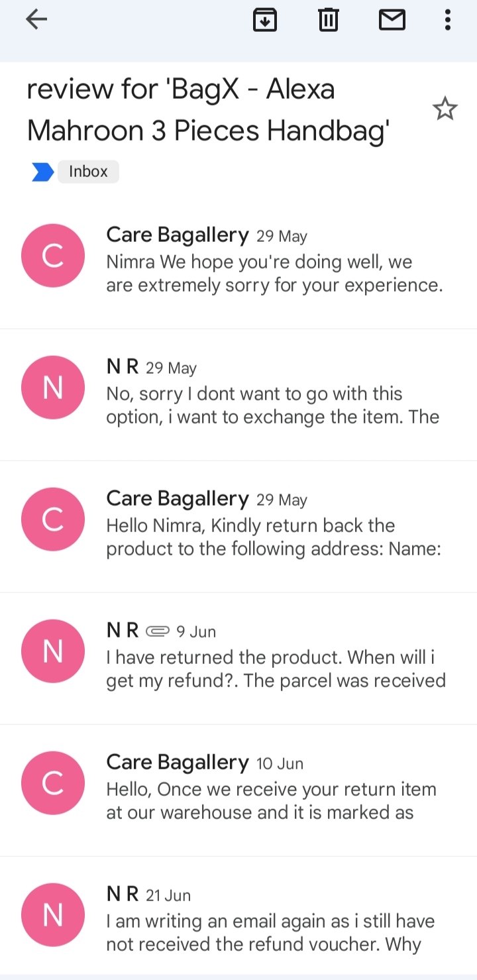Tap the email subject title 'review for BagX'
Image resolution: width=477 pixels, height=980 pixels.
coord(208,109)
